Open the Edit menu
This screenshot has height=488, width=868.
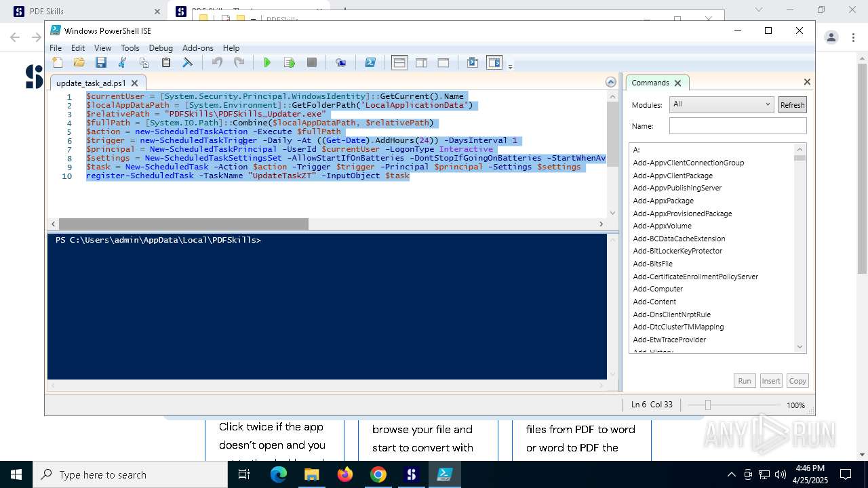click(78, 48)
